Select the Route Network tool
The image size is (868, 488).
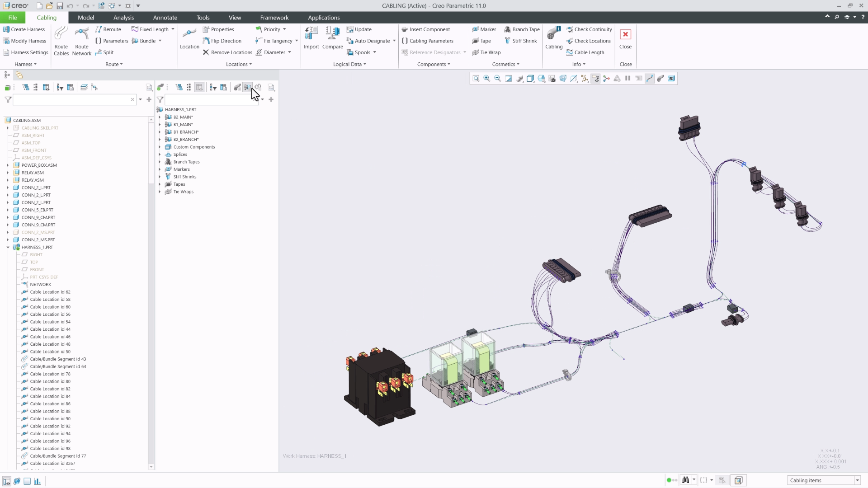(82, 41)
